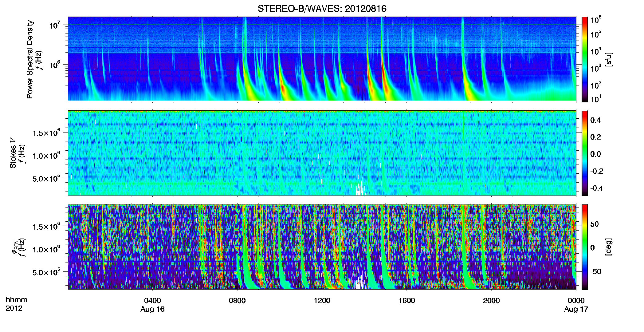Click the 1.0×10^6 tick on the Stokes V panel

tap(46, 155)
